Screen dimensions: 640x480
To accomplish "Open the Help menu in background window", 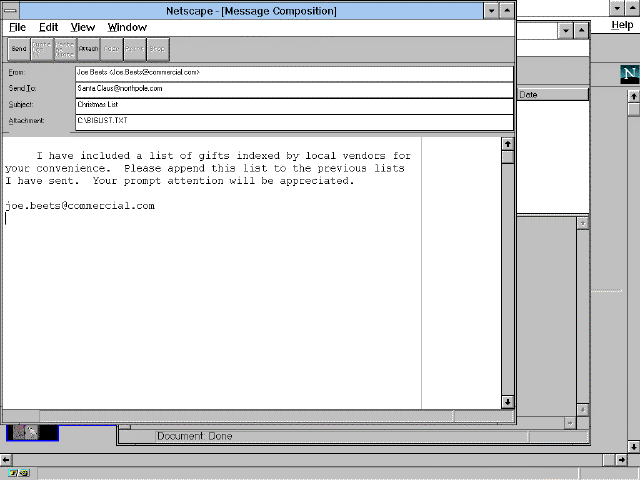I will coord(622,25).
